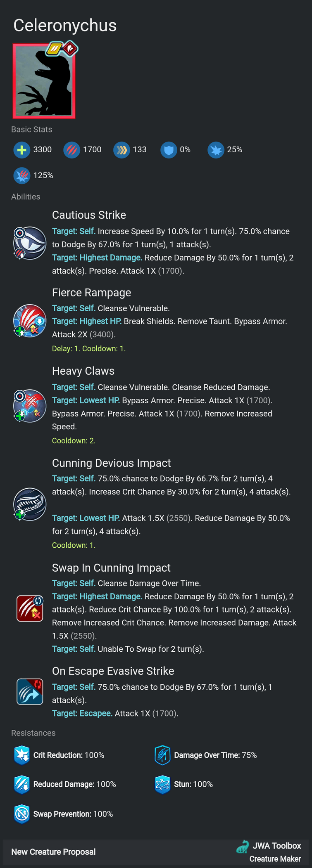The width and height of the screenshot is (312, 868).
Task: Select the Heavy Claws ability icon
Action: click(x=29, y=406)
